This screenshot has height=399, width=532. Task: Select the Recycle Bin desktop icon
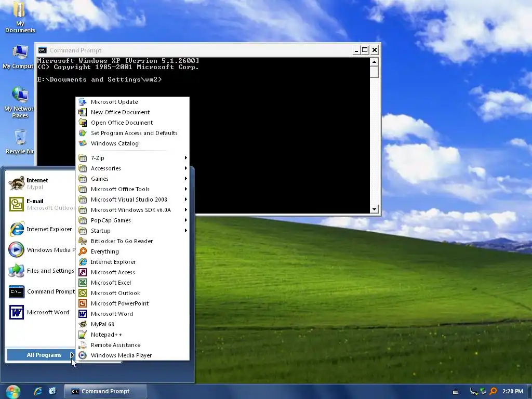click(x=20, y=142)
